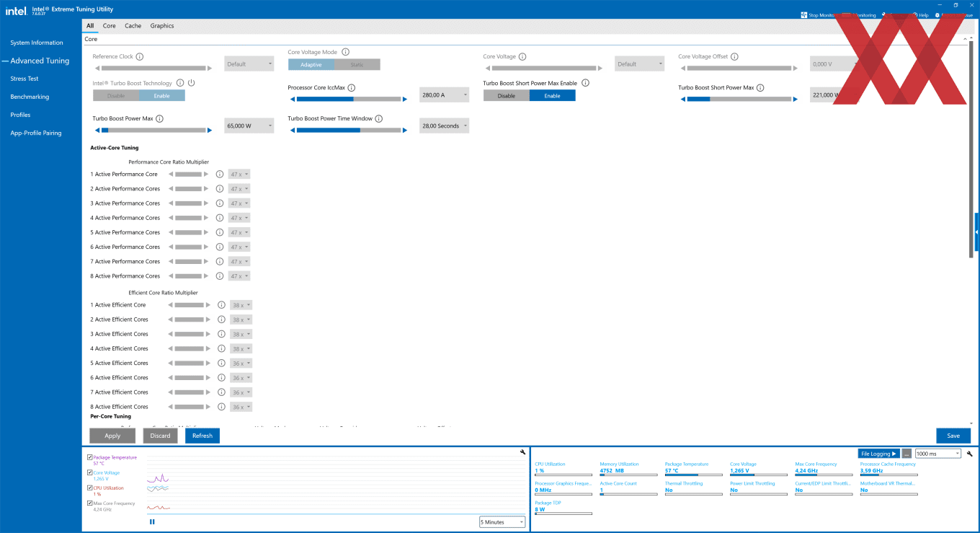Set Core Voltage Mode to Static
This screenshot has height=533, width=980.
point(357,64)
